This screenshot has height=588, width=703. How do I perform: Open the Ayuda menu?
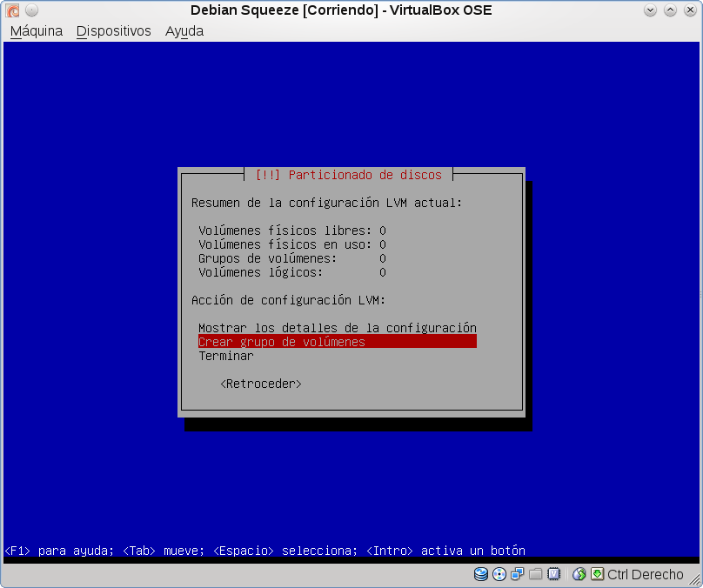pos(184,31)
